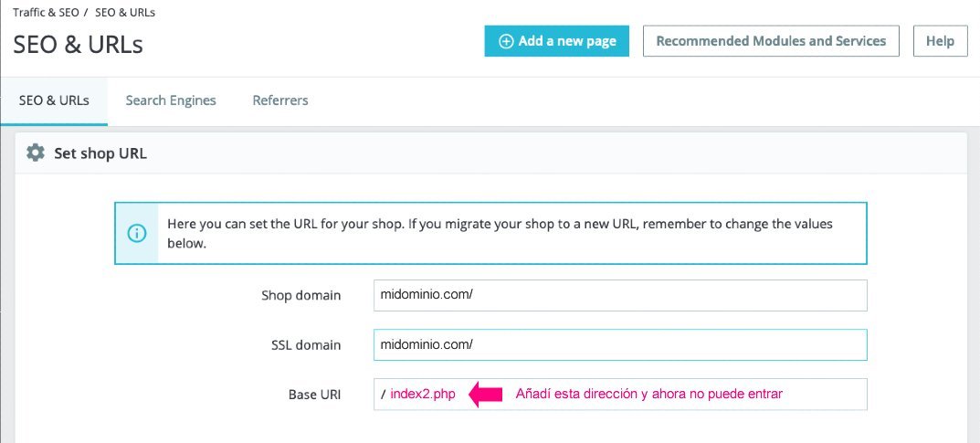Viewport: 980px width, 443px height.
Task: Click the gear icon beside Set shop URL
Action: [x=36, y=153]
